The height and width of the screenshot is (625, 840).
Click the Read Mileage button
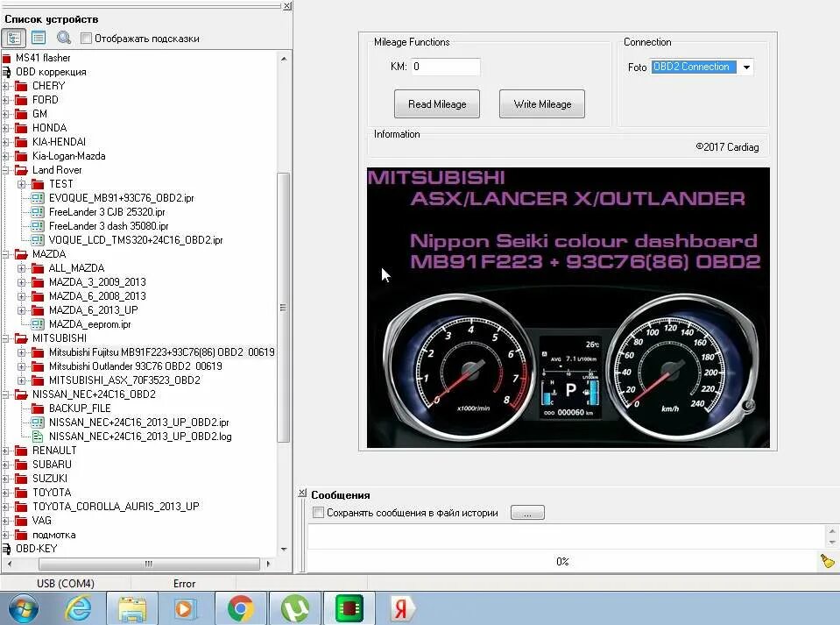pyautogui.click(x=436, y=104)
